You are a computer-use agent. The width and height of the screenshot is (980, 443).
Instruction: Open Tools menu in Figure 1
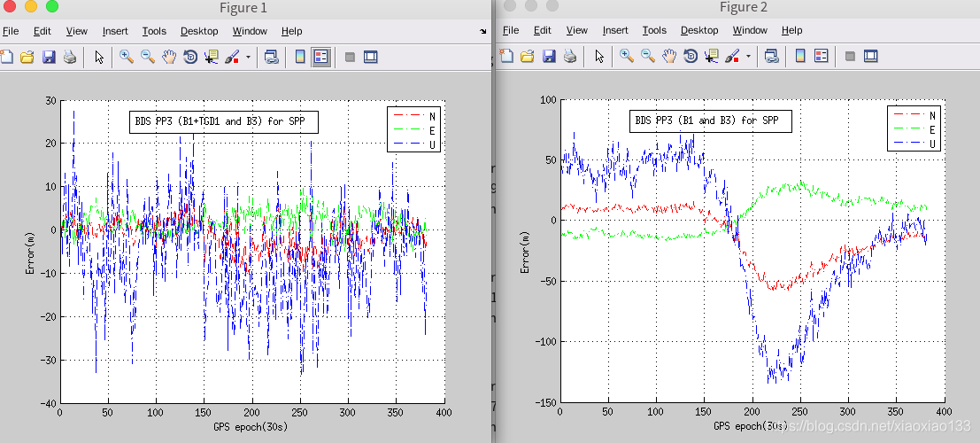coord(154,31)
